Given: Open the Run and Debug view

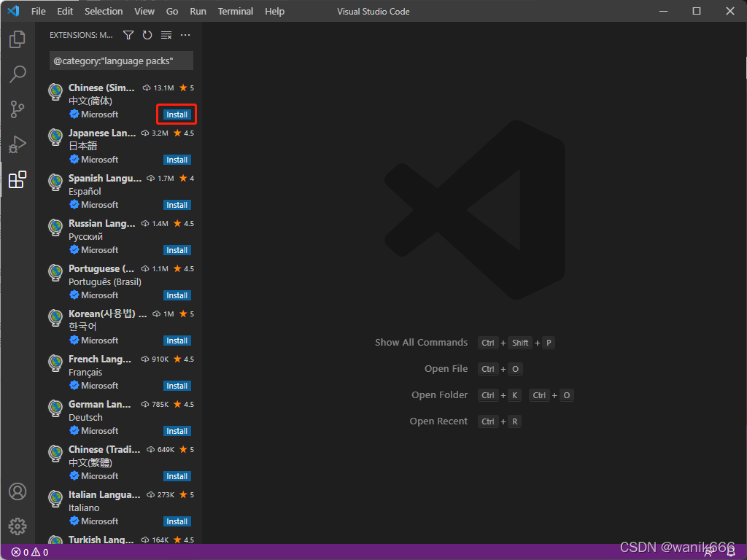Looking at the screenshot, I should (x=18, y=145).
